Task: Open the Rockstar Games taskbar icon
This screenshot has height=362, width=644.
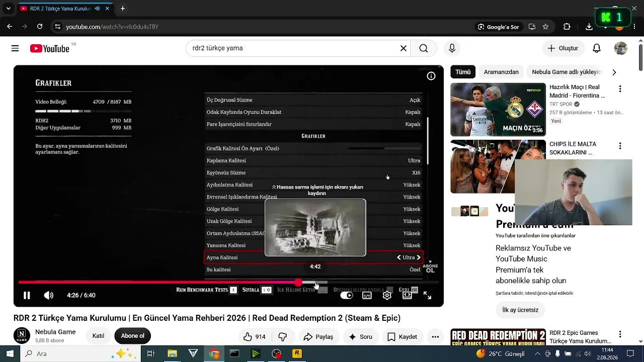Action: [x=297, y=354]
